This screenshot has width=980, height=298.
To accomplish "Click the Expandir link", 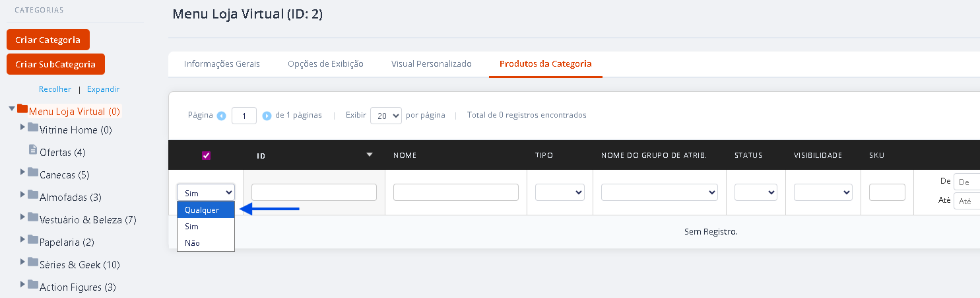I will tap(103, 89).
